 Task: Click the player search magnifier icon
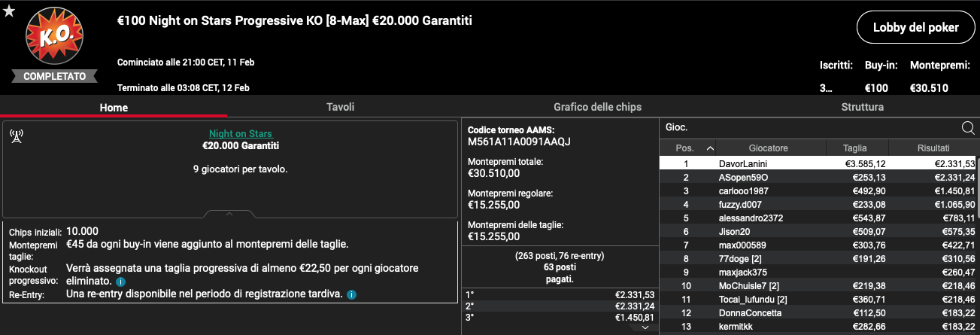968,127
